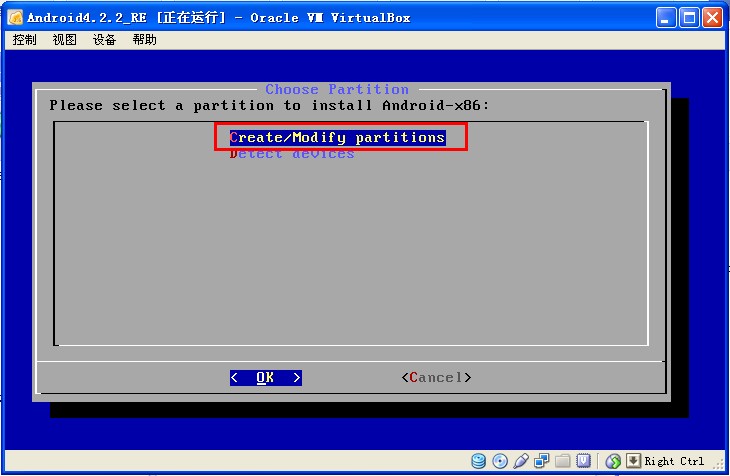The height and width of the screenshot is (476, 730).
Task: Open the 帮助 menu
Action: click(x=144, y=40)
